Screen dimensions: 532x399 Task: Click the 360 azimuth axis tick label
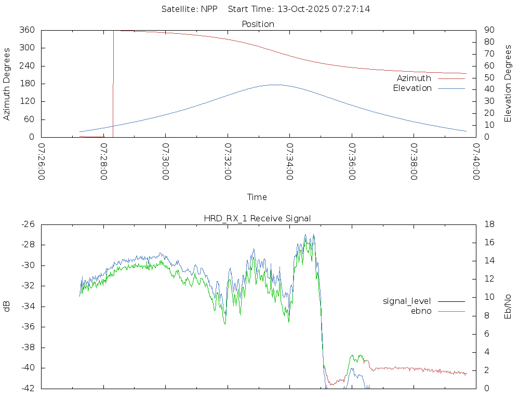tap(27, 30)
